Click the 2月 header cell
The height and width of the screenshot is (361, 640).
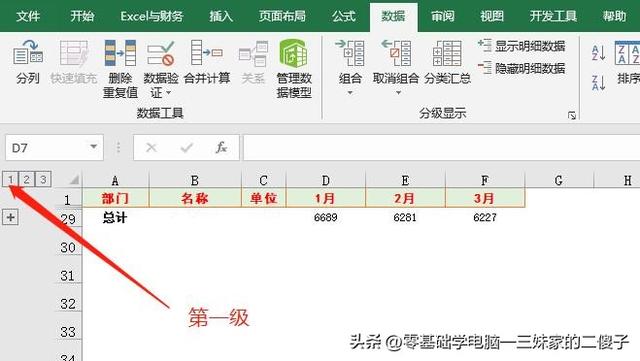coord(405,198)
